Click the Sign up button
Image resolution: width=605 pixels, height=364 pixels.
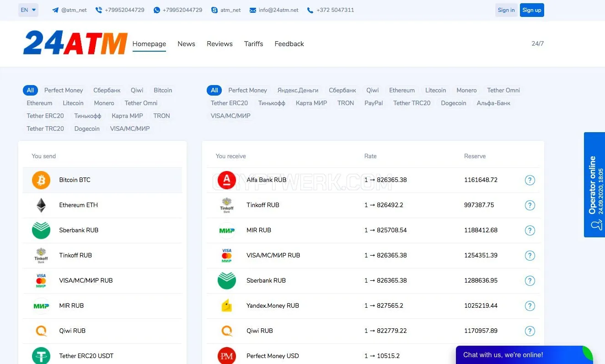[x=532, y=10]
